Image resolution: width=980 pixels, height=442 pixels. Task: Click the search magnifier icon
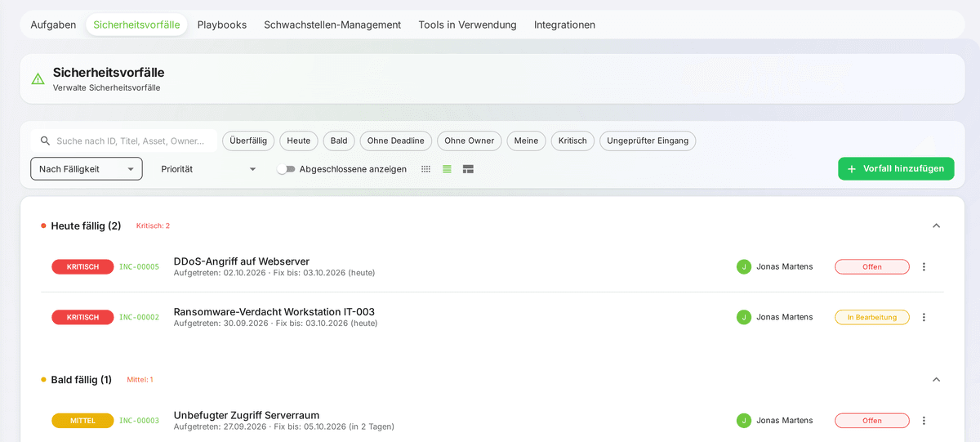click(x=45, y=141)
